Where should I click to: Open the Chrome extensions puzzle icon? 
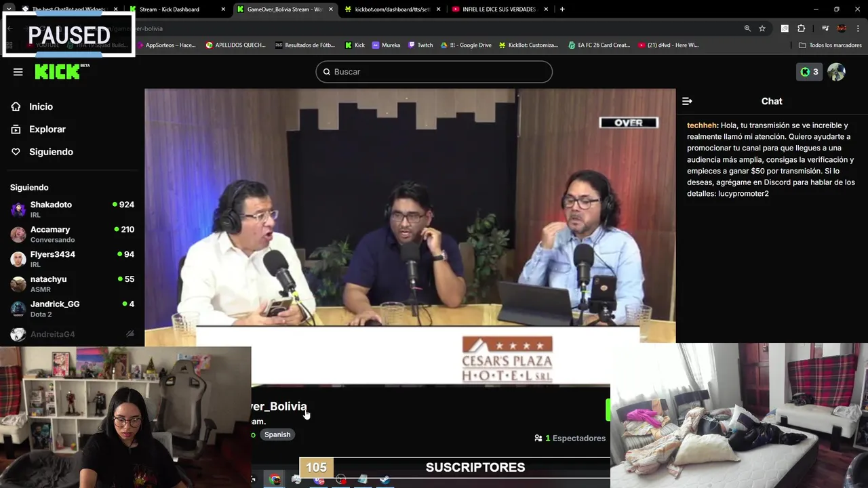point(801,28)
